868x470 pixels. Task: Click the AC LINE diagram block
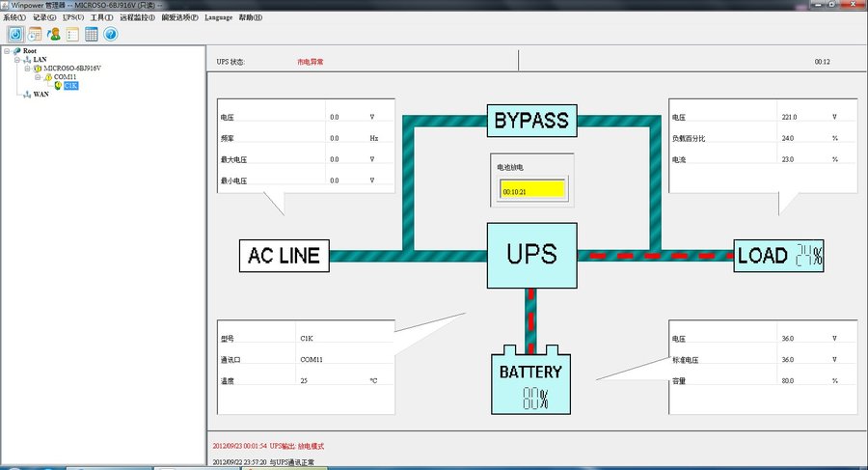pos(284,256)
